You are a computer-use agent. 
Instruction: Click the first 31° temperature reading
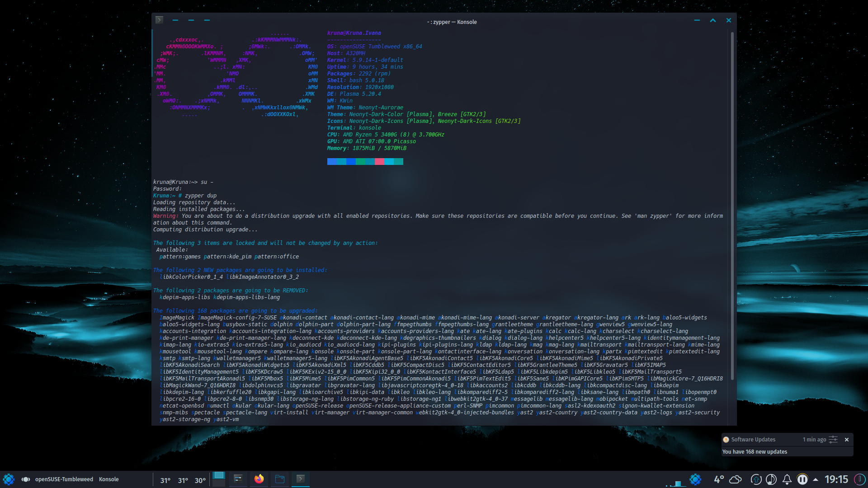tap(165, 480)
